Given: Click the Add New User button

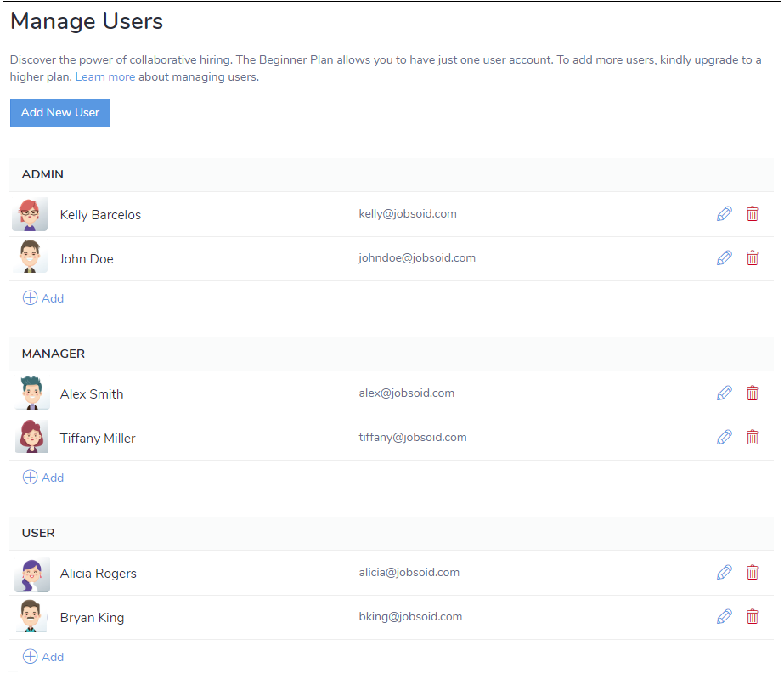Looking at the screenshot, I should (x=60, y=113).
